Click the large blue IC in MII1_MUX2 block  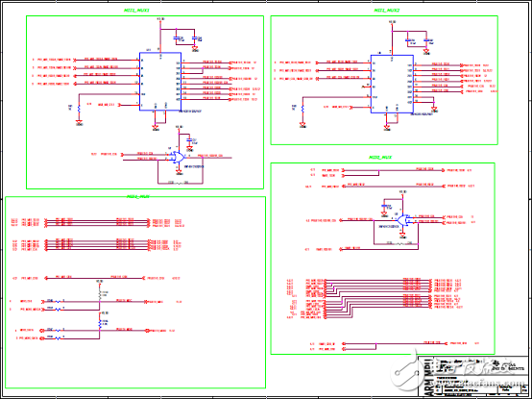[392, 84]
